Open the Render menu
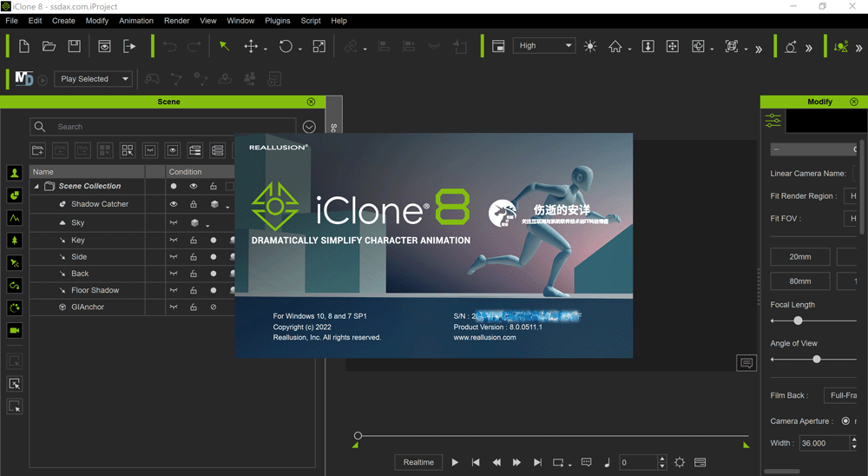The height and width of the screenshot is (476, 868). click(x=176, y=21)
